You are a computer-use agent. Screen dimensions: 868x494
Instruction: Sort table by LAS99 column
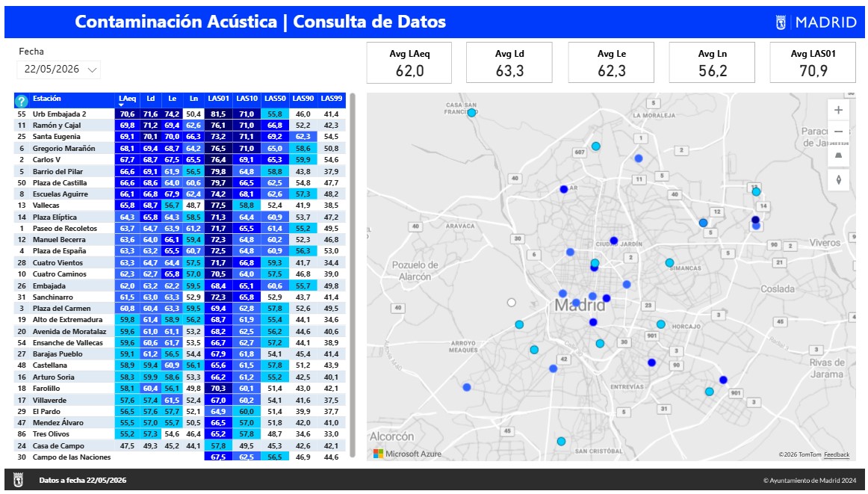332,99
